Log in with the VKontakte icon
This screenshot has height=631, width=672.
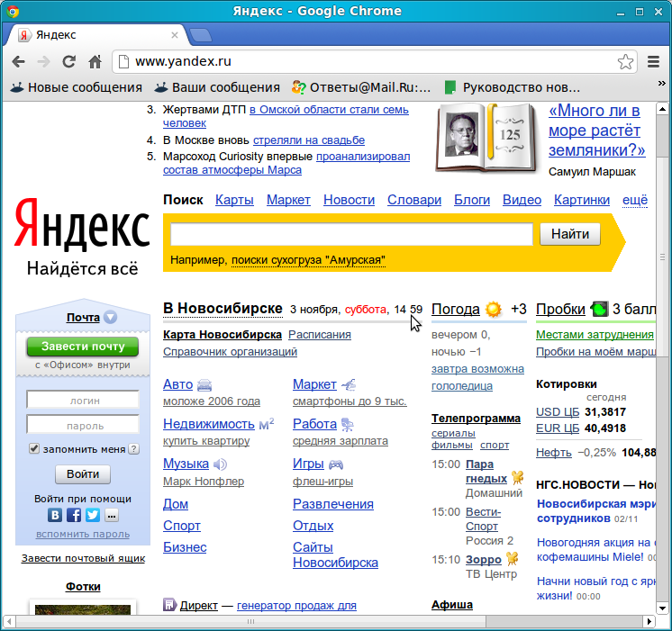coord(55,515)
